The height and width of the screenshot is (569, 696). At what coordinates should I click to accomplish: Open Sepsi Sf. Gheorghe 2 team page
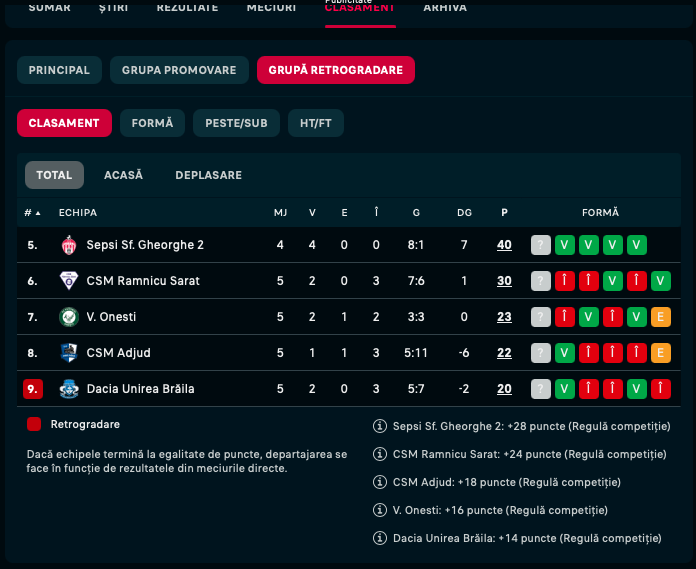coord(145,245)
